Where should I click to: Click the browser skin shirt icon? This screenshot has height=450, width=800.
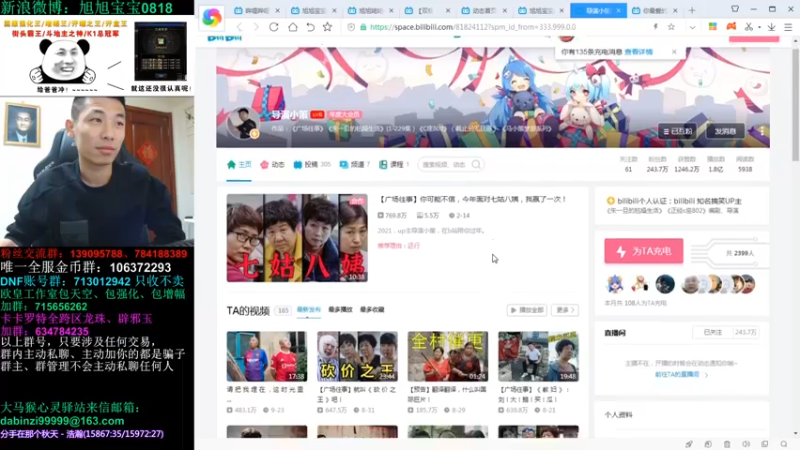(x=735, y=9)
